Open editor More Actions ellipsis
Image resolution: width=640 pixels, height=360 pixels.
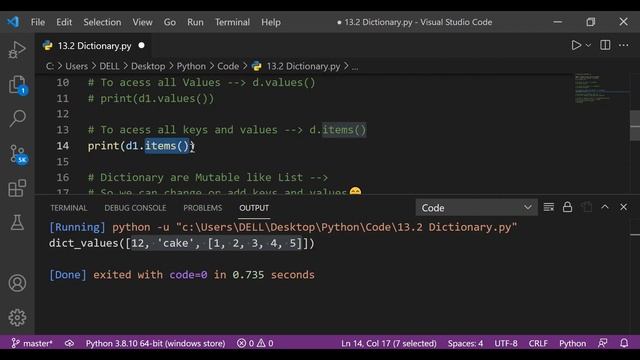pos(623,45)
